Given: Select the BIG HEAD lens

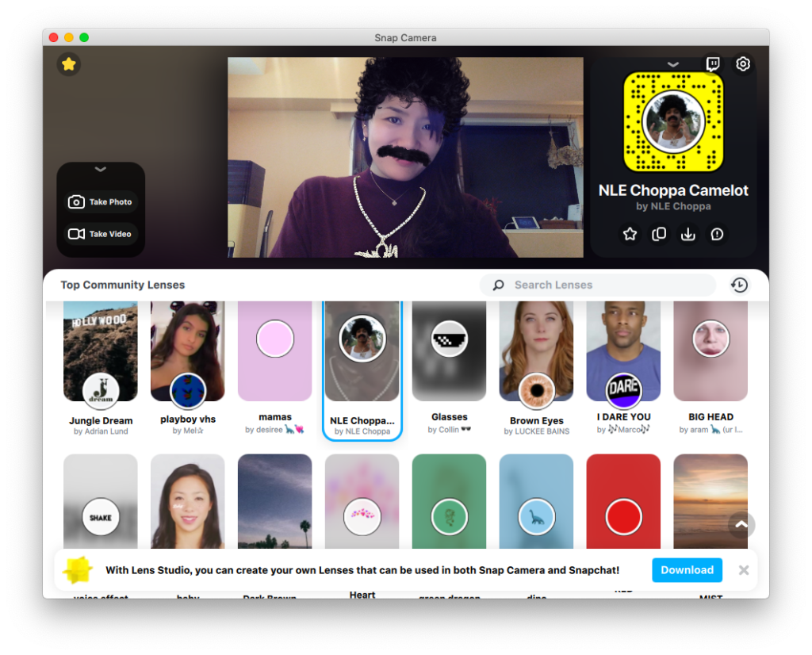Looking at the screenshot, I should click(710, 369).
